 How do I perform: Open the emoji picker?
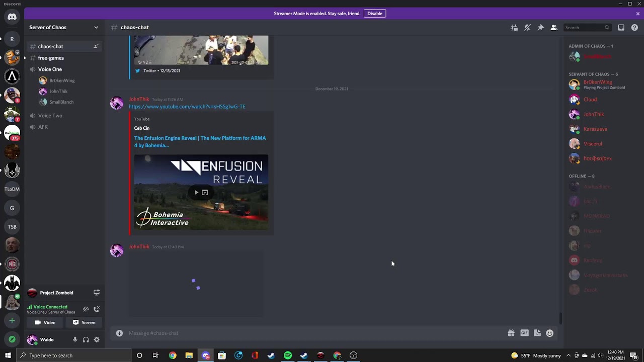(x=550, y=333)
